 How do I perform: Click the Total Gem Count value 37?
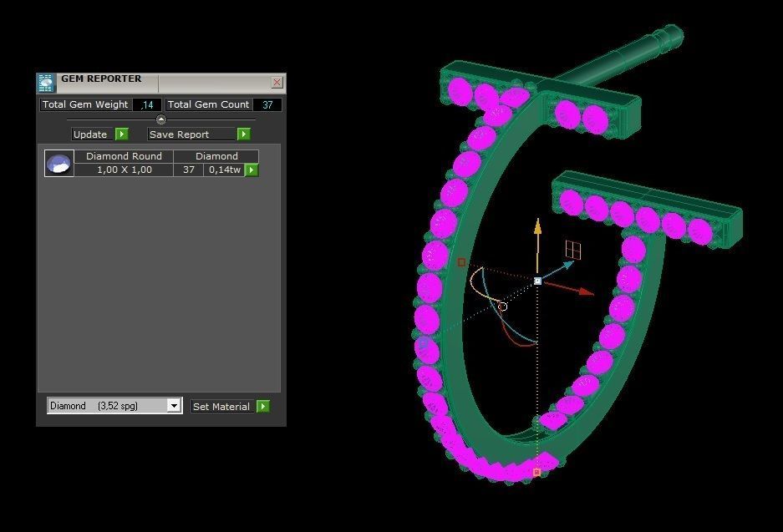[x=267, y=104]
